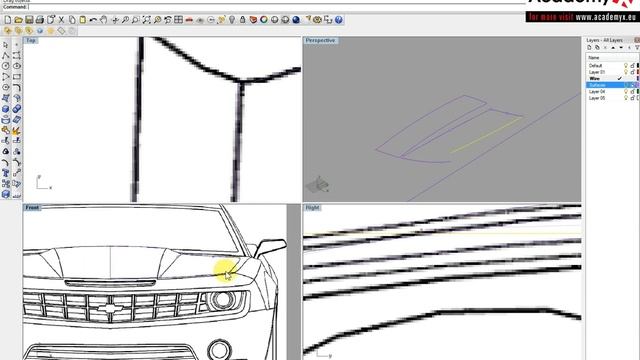
Task: Cut selection using the scissors icon
Action: [x=61, y=20]
